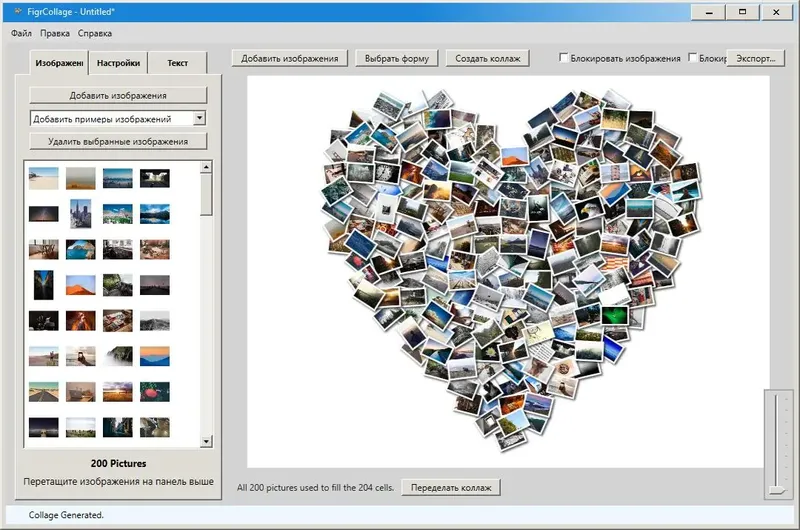Click Добавить изображения in the top toolbar
Viewport: 800px width, 530px height.
click(289, 58)
